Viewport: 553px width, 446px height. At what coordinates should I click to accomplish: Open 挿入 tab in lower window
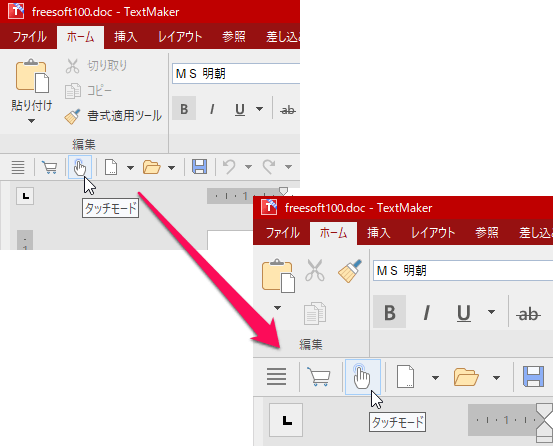pyautogui.click(x=379, y=233)
